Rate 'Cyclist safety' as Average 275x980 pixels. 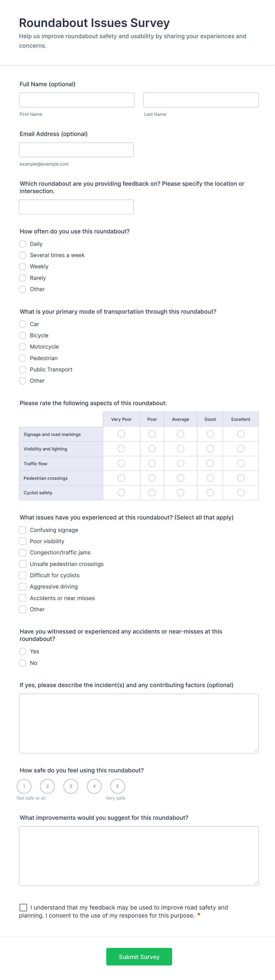(180, 492)
